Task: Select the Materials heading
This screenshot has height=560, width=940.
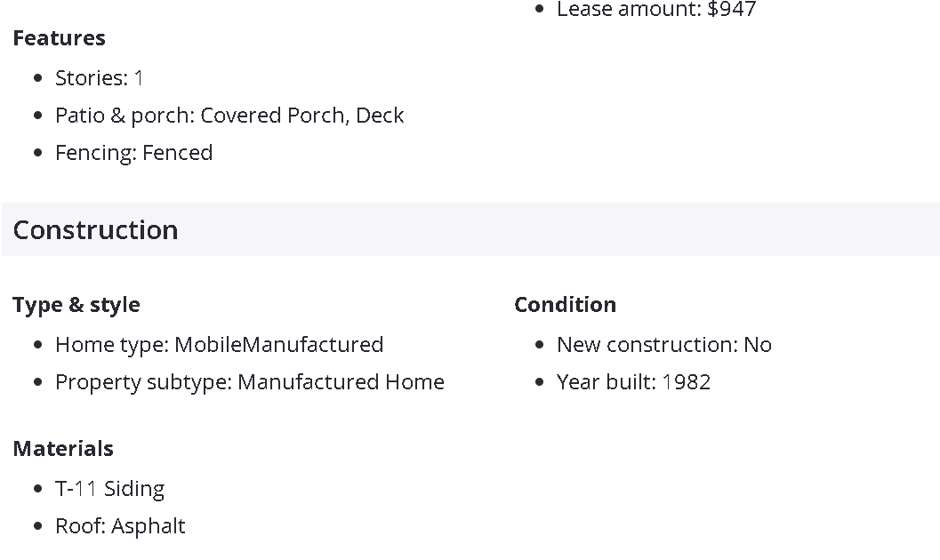Action: (x=63, y=449)
